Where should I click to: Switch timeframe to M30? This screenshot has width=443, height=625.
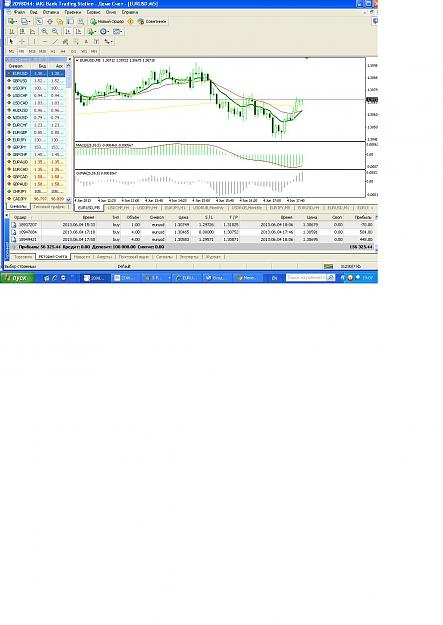[x=42, y=51]
